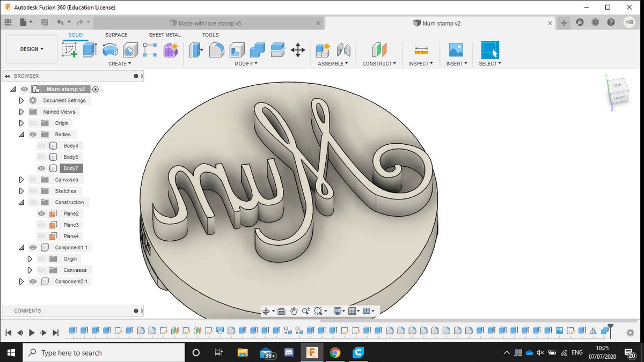
Task: Switch to the SOLID tab
Action: pyautogui.click(x=76, y=35)
